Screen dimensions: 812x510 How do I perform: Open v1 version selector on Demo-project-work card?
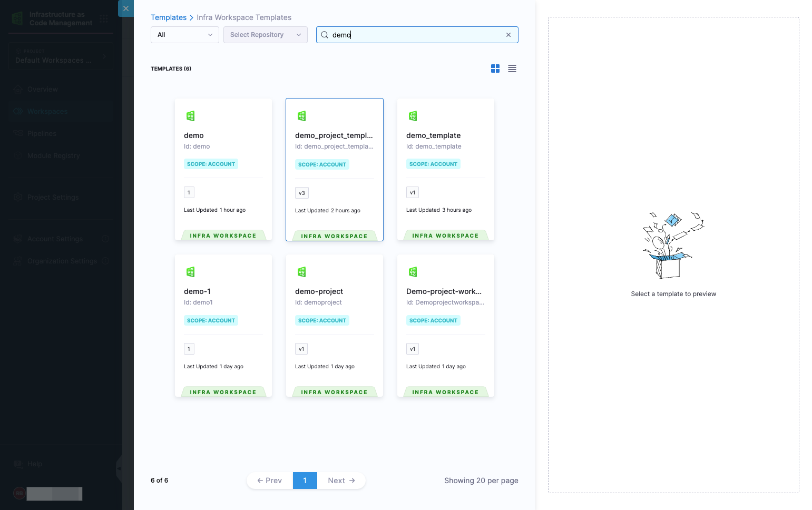point(413,349)
